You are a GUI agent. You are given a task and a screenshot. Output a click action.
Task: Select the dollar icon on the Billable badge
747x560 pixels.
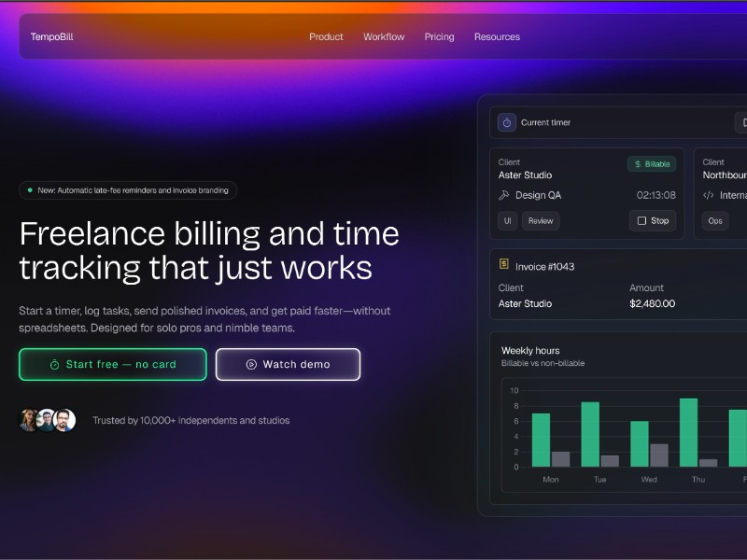tap(636, 163)
